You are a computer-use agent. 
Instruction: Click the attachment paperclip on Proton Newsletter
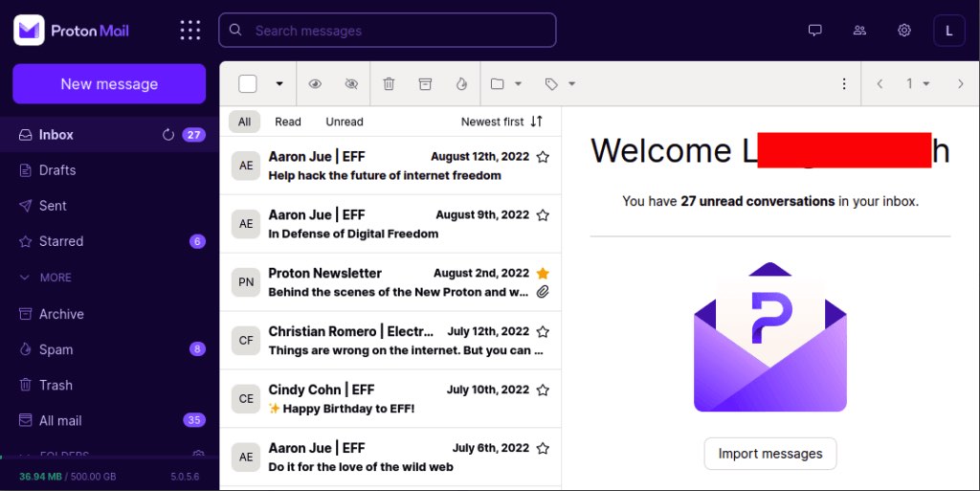(543, 292)
